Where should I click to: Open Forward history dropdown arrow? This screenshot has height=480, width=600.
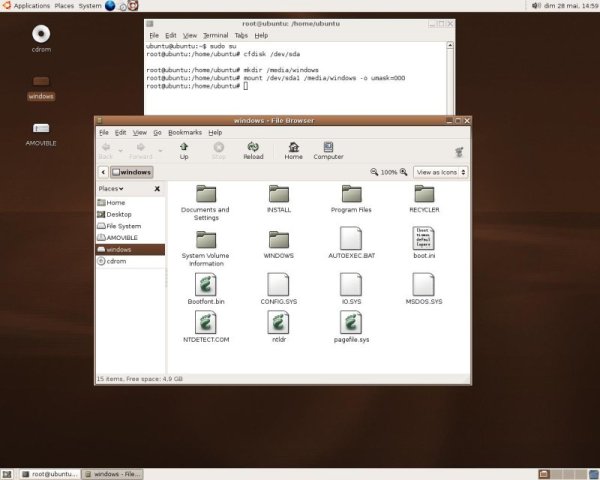160,151
